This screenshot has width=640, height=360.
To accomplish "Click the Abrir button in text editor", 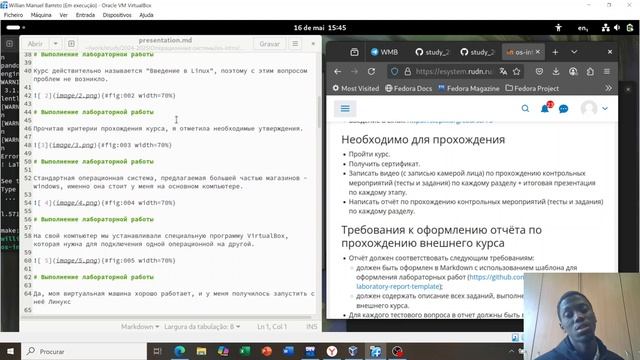I will tap(35, 44).
